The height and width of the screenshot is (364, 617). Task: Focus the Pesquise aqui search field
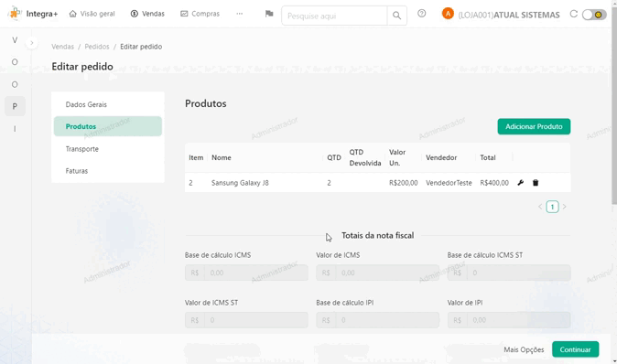(x=334, y=16)
